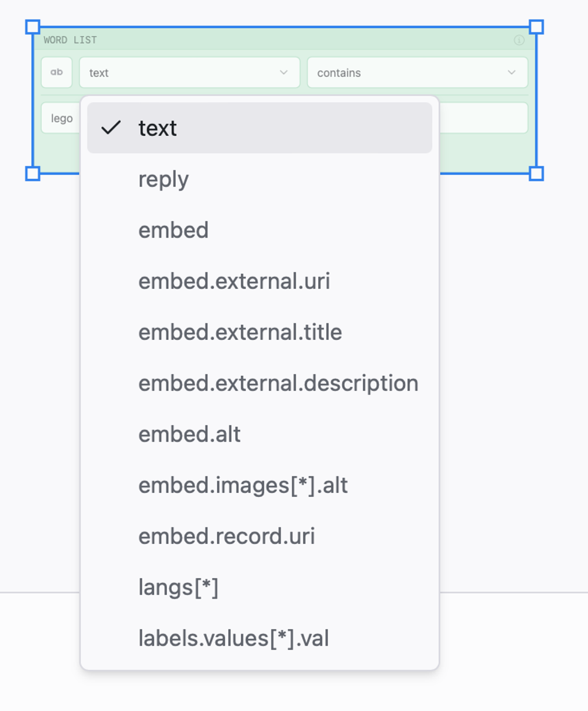The image size is (588, 711).
Task: Open the 'contains' operator dropdown
Action: click(x=417, y=72)
